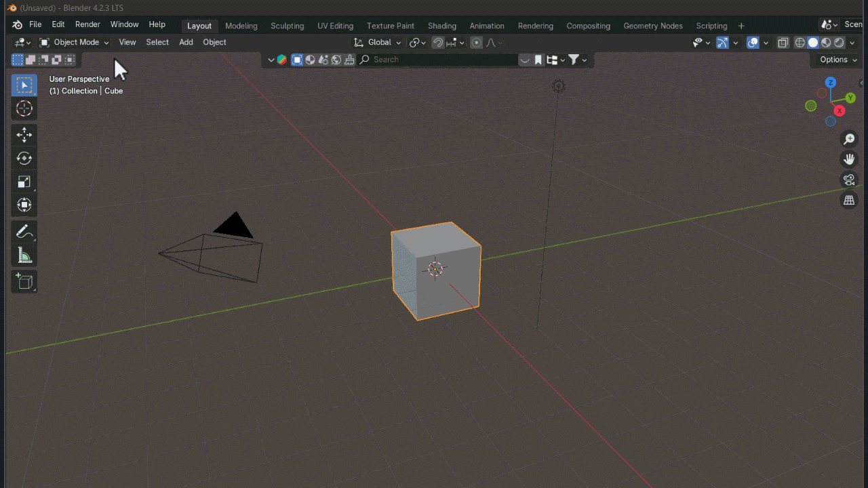This screenshot has width=868, height=488.
Task: Switch to the Sculpting workspace tab
Action: point(288,26)
